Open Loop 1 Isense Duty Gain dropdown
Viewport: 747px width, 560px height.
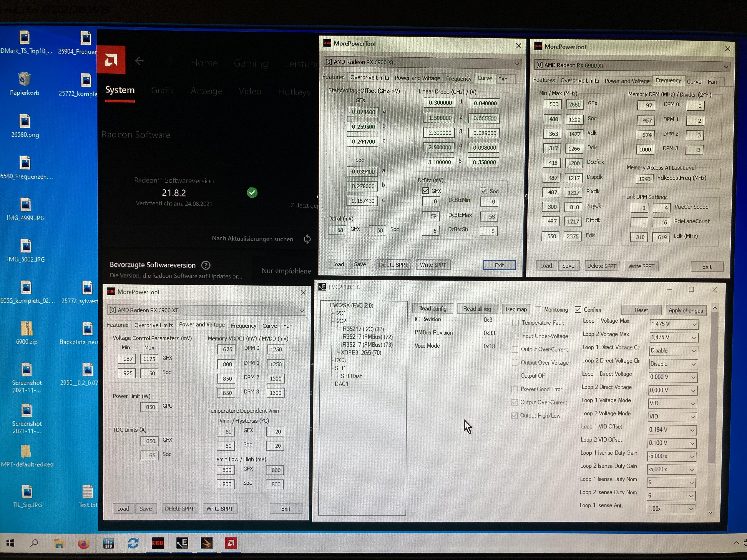pos(672,456)
